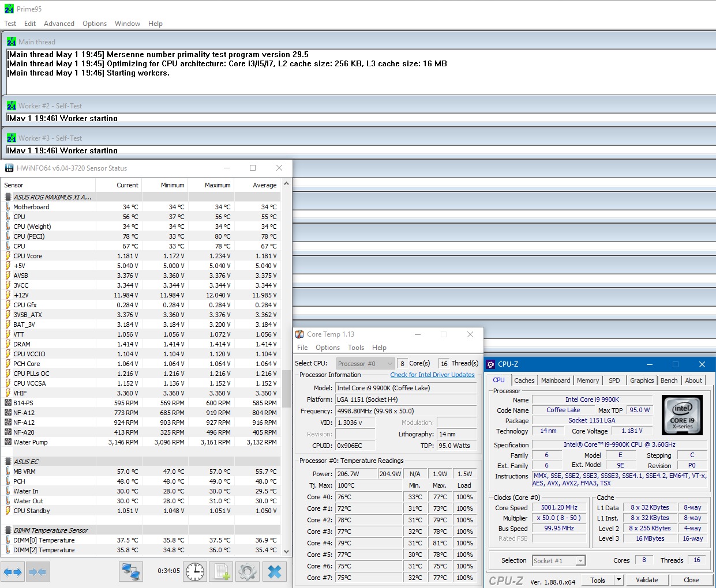Click the HWiNFO scrollbar down arrow
The width and height of the screenshot is (716, 588).
click(287, 551)
